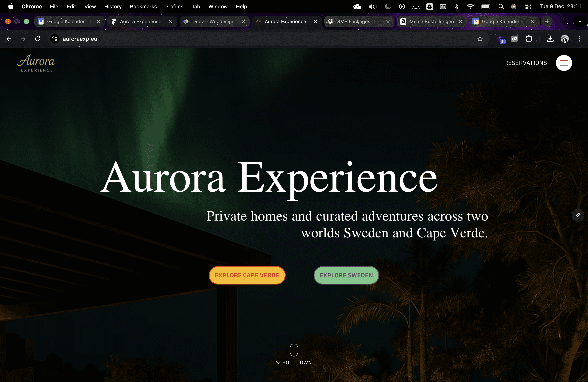
Task: Switch to Deev – Webdesign tab
Action: click(x=213, y=21)
